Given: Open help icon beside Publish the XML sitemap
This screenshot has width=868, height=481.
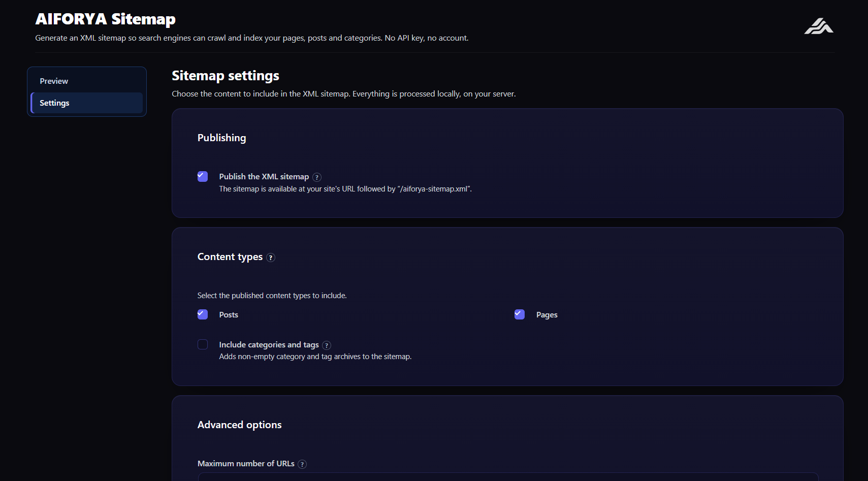Looking at the screenshot, I should click(317, 177).
